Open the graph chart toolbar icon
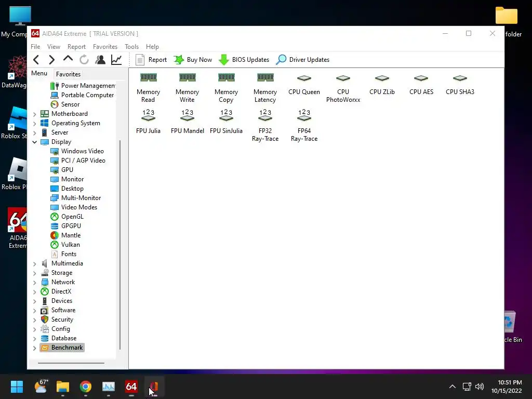 click(116, 60)
